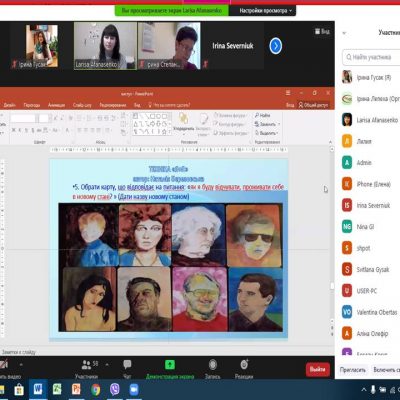
Task: Toggle the video camera on or off
Action: tap(4, 364)
